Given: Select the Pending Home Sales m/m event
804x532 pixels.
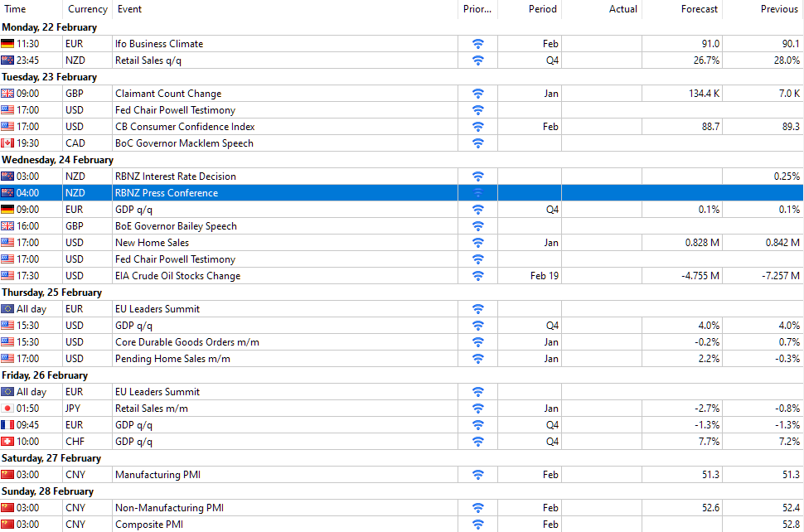Looking at the screenshot, I should [x=172, y=359].
